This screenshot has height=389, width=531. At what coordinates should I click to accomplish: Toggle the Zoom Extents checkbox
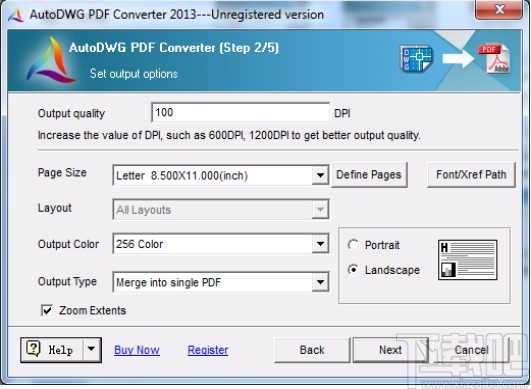47,310
